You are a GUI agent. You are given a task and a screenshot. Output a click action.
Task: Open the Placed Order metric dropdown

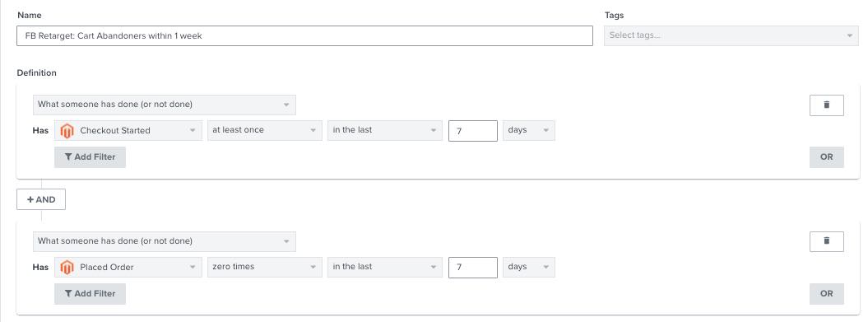(x=128, y=267)
